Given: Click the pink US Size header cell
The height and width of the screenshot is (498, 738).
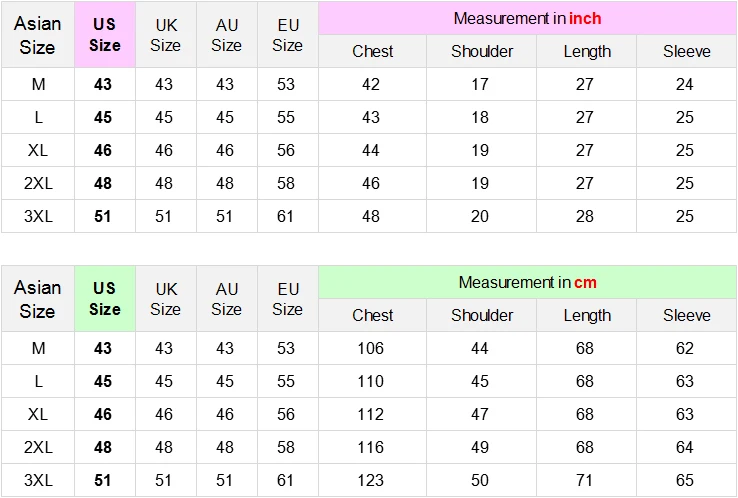Looking at the screenshot, I should [x=105, y=34].
